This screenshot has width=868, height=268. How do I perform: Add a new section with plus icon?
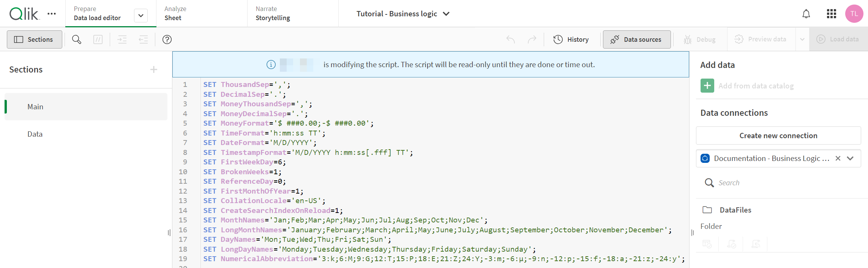(x=154, y=69)
